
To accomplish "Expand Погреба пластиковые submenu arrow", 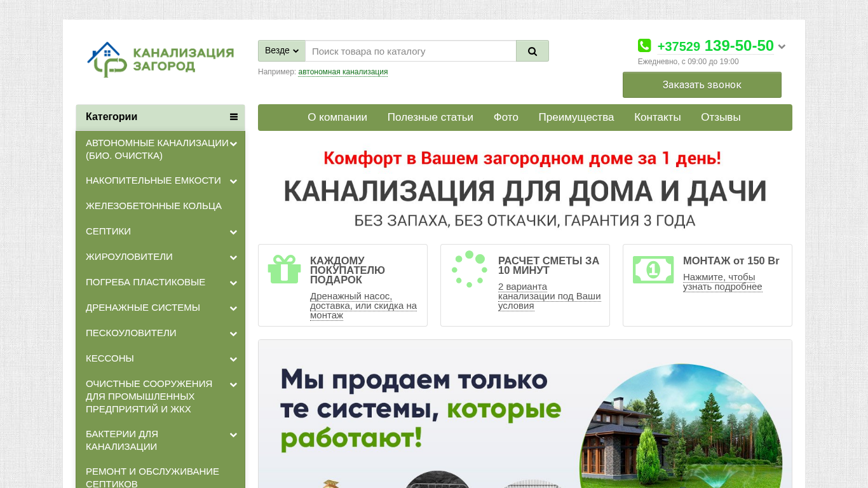I will point(234,283).
